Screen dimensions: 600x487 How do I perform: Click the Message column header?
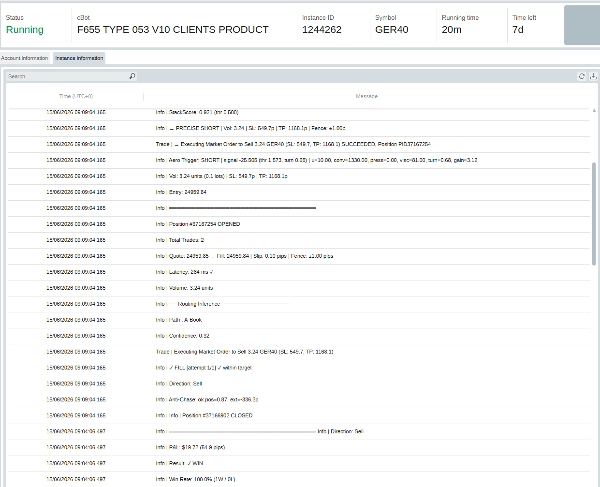367,96
